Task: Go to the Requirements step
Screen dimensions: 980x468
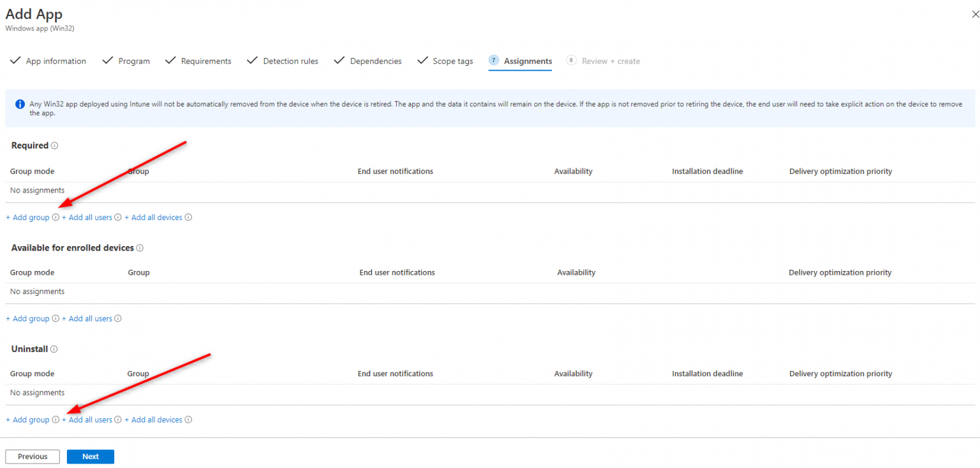Action: (205, 61)
